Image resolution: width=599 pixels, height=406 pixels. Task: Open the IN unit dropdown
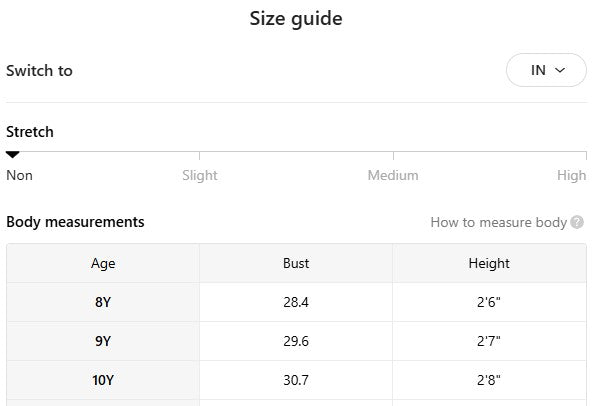pos(546,70)
